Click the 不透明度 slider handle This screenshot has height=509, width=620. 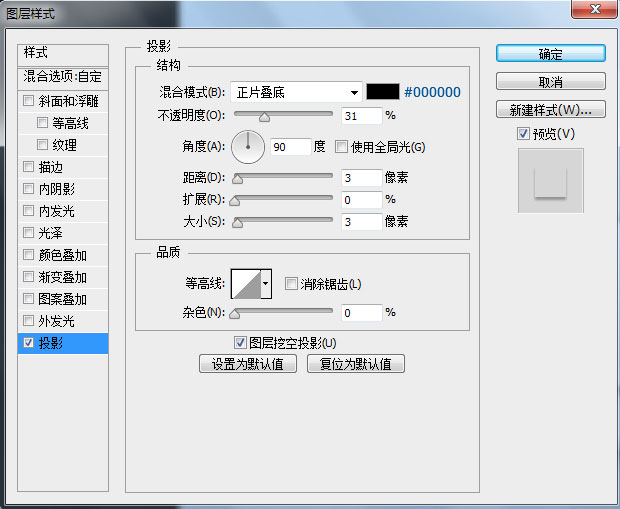(x=265, y=117)
